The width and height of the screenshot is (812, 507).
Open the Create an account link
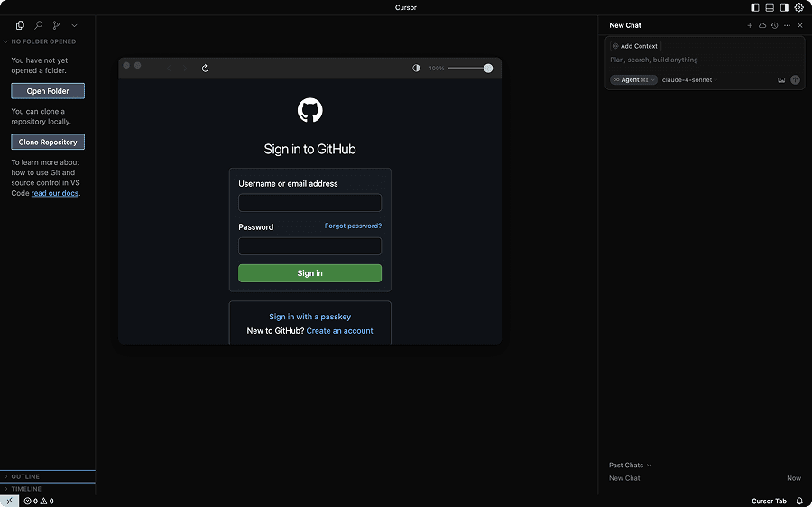tap(340, 331)
